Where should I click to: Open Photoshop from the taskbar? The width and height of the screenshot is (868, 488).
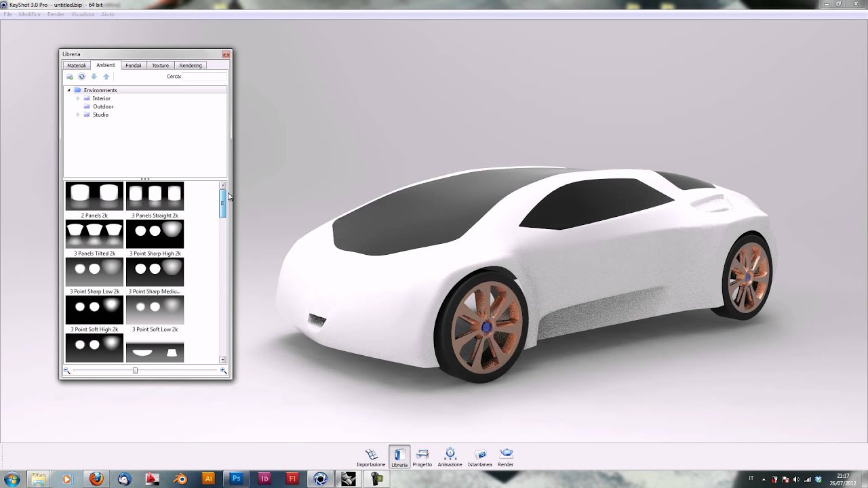[236, 479]
